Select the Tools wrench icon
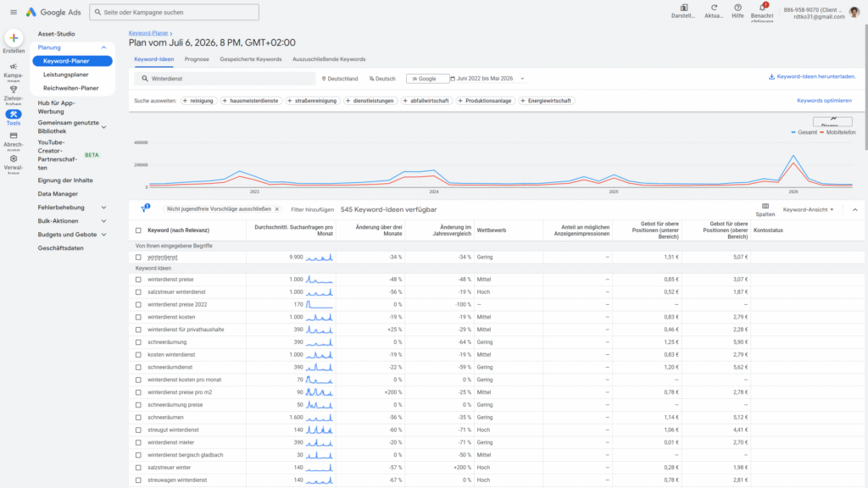Image resolution: width=868 pixels, height=488 pixels. point(14,114)
